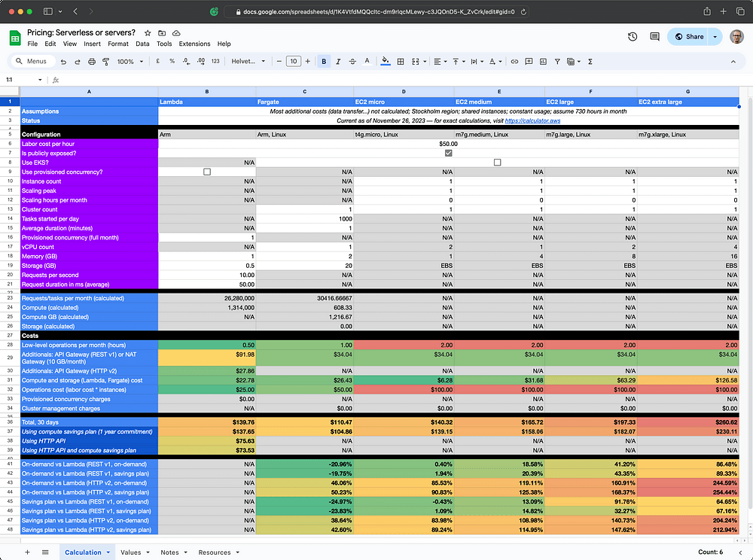Open the zoom level dropdown
The height and width of the screenshot is (560, 753).
(x=130, y=62)
